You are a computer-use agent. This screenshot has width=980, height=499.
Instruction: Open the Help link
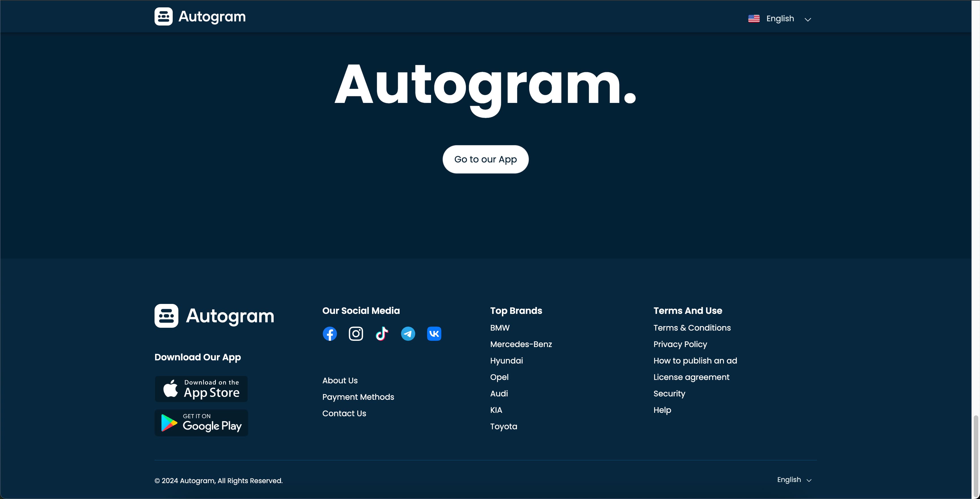click(x=662, y=410)
